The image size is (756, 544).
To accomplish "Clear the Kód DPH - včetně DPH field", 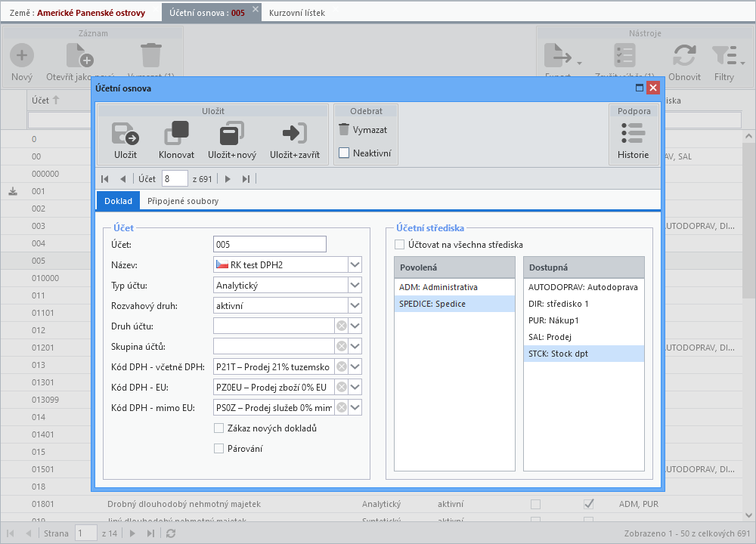I will (342, 366).
